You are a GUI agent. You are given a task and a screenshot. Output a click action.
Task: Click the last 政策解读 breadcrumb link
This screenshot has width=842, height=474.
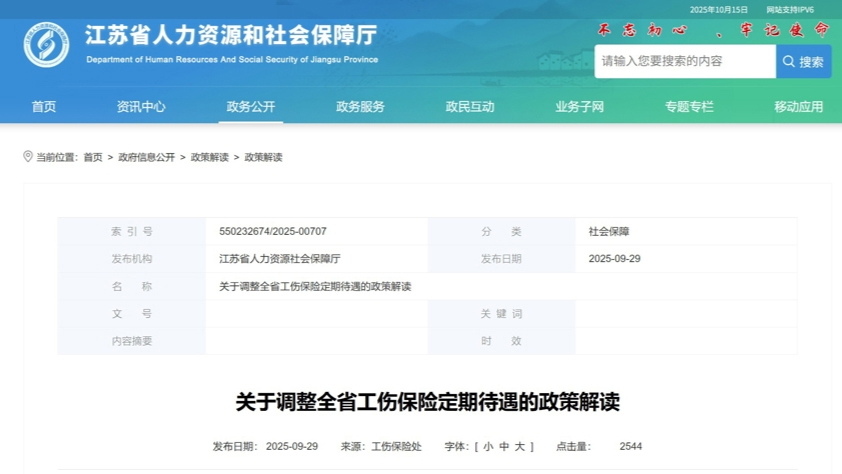pos(264,158)
